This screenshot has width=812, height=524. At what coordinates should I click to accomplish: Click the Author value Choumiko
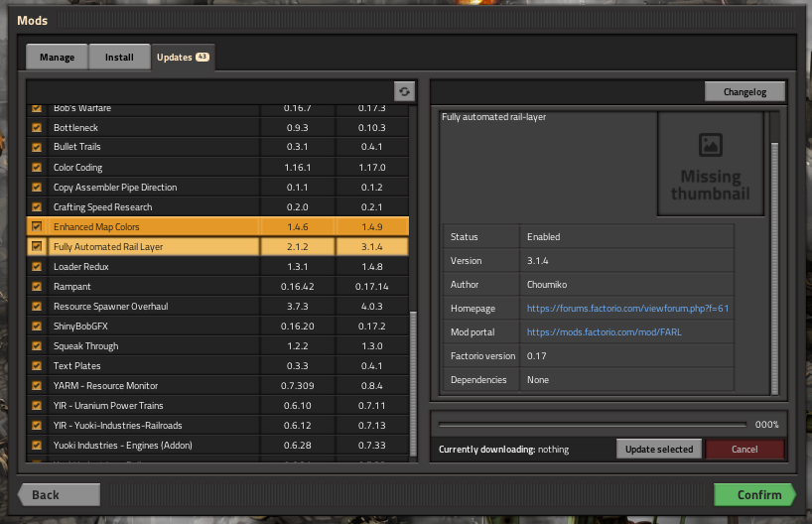tap(547, 284)
